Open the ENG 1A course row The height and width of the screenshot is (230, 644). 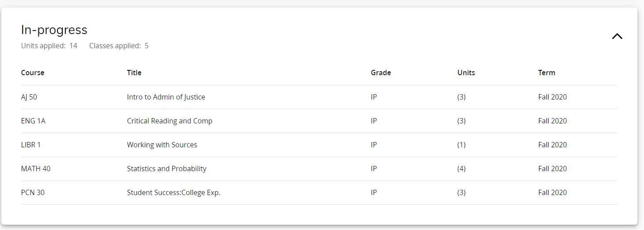coord(319,121)
